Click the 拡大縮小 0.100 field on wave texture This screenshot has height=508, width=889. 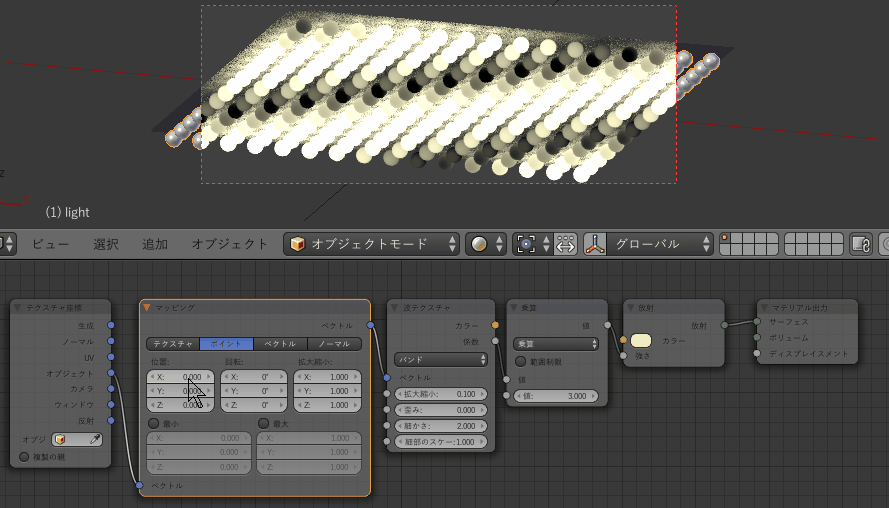tap(441, 393)
